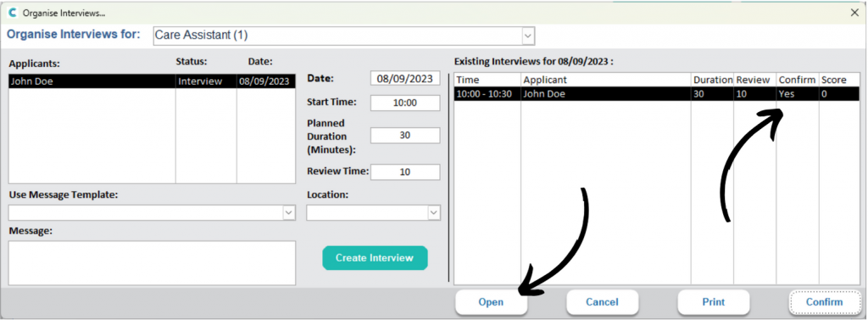Expand the Use Message Template dropdown
Screen dimensions: 868x320
click(289, 213)
